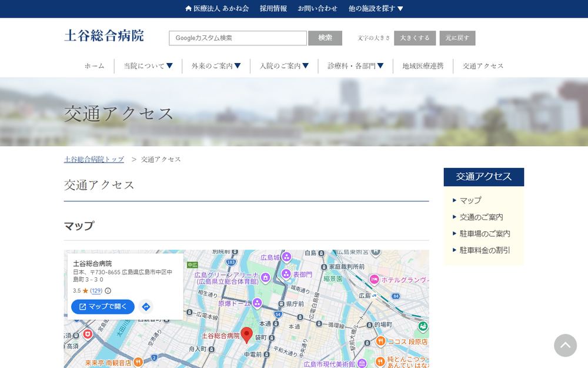Click the 純とんこつラーメン restaurant marker icon
This screenshot has height=368, width=588.
[x=380, y=362]
